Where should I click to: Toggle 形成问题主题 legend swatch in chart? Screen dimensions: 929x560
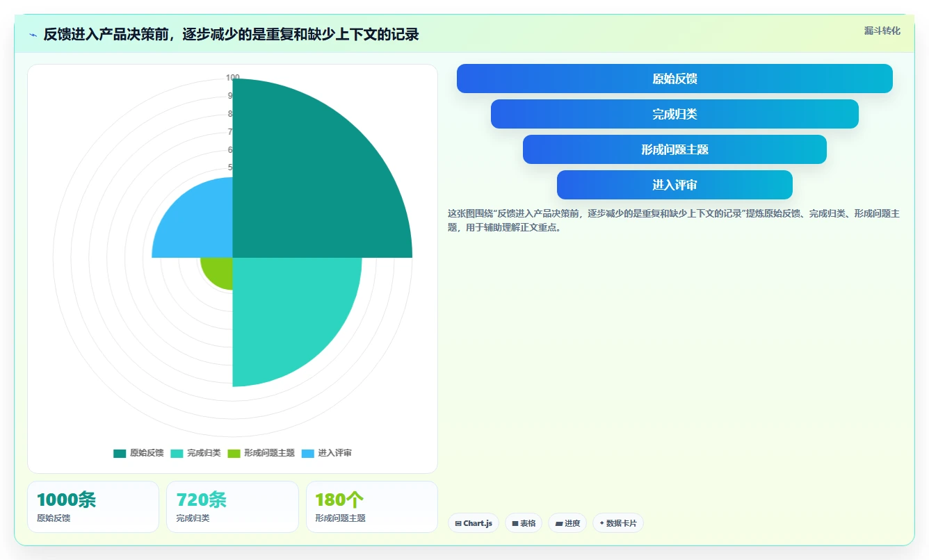pyautogui.click(x=234, y=453)
